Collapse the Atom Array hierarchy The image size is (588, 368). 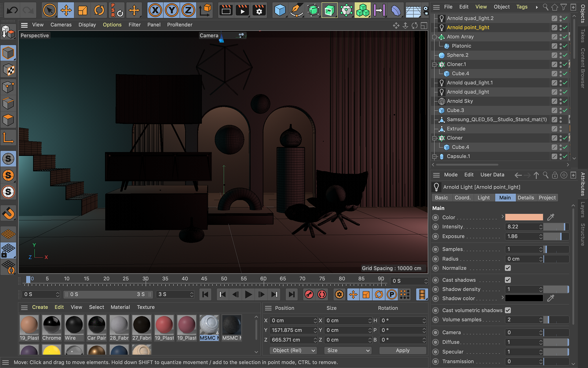point(434,37)
